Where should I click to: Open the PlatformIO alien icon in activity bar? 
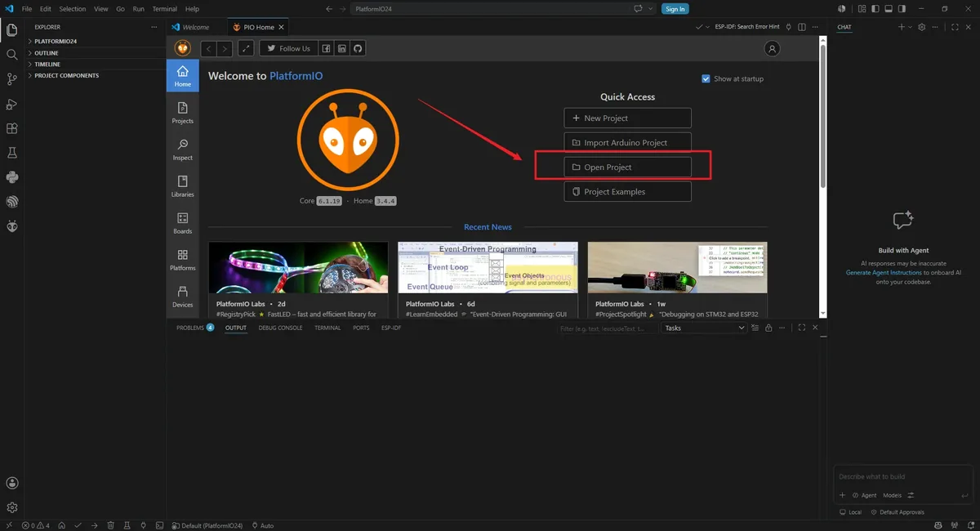[x=11, y=226]
